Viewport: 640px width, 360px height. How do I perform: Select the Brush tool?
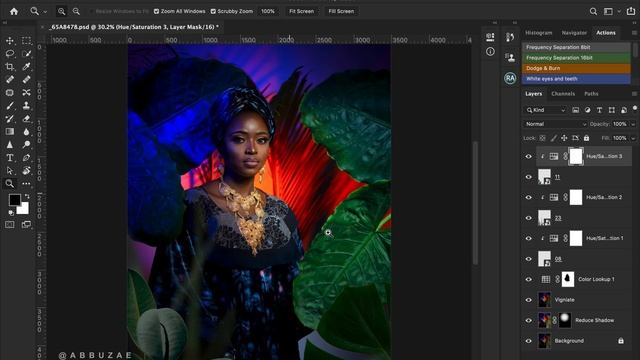(x=10, y=106)
